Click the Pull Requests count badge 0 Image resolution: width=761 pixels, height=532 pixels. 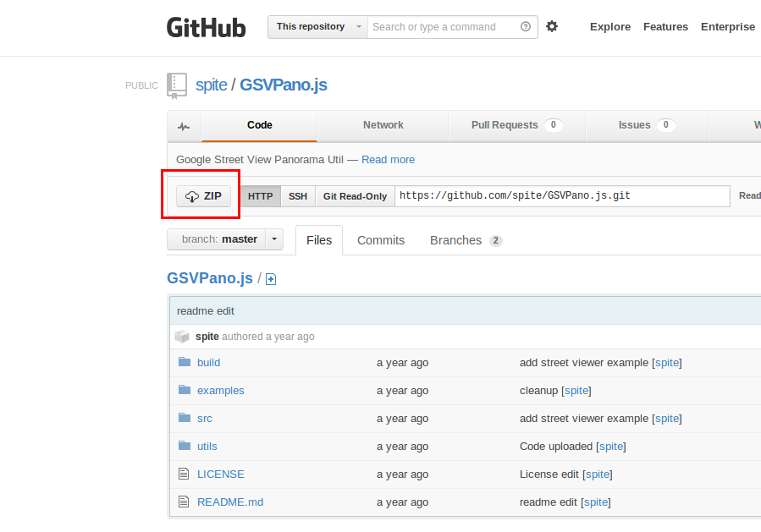point(554,125)
